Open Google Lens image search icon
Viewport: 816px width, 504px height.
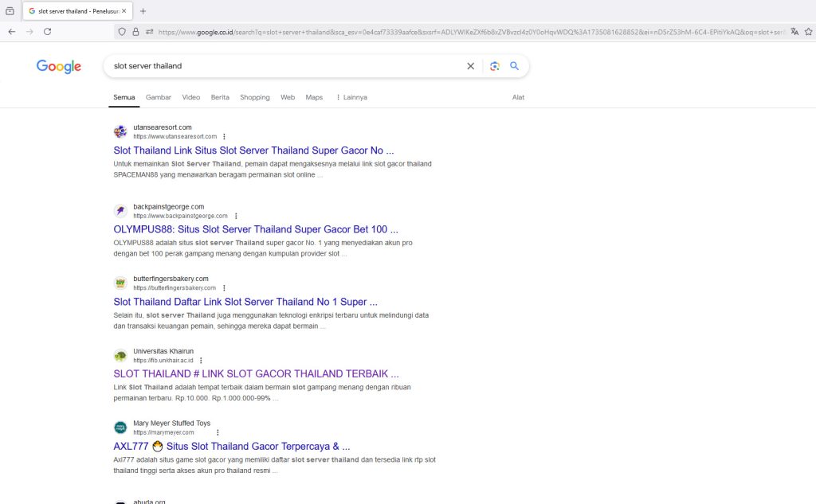point(494,66)
